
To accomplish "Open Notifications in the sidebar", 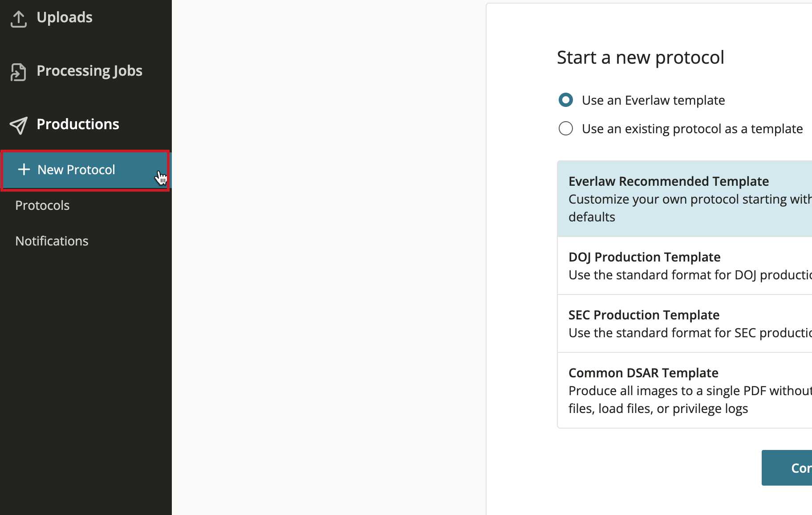I will 52,241.
